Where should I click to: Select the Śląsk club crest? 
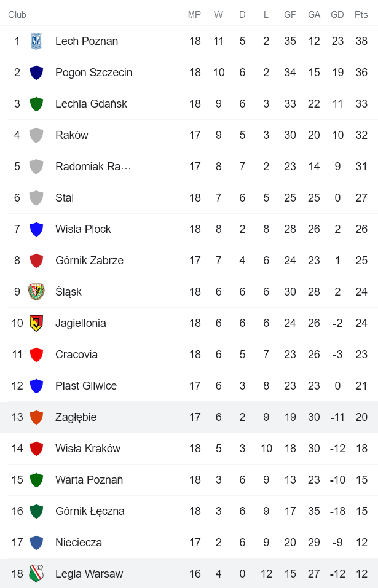36,292
